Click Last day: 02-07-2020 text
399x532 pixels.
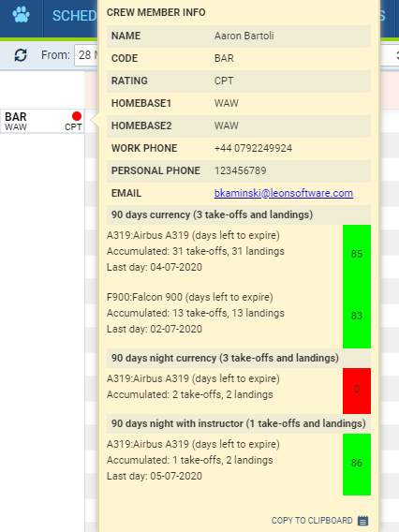click(x=155, y=329)
